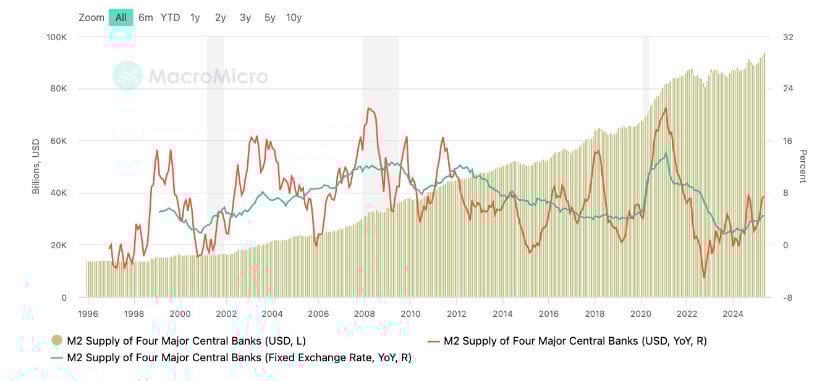
Task: Click the 2008 x-axis label
Action: [x=364, y=315]
